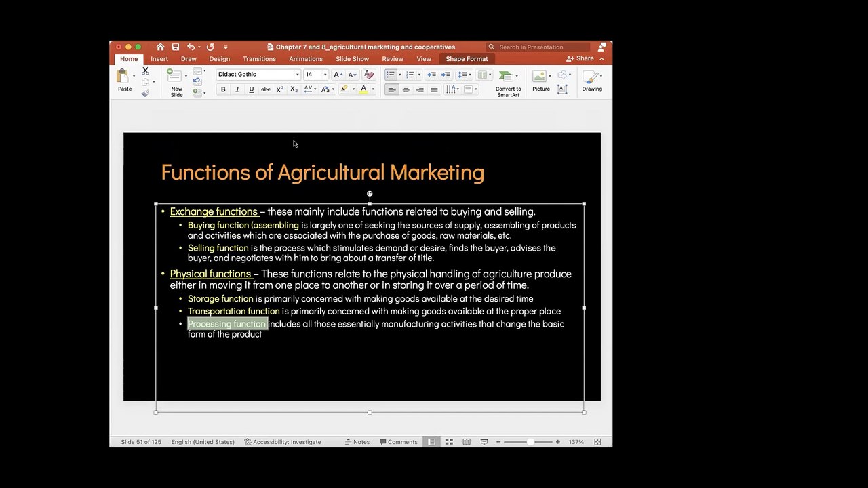The width and height of the screenshot is (868, 488).
Task: Apply the yellow text highlight color
Action: (x=344, y=89)
